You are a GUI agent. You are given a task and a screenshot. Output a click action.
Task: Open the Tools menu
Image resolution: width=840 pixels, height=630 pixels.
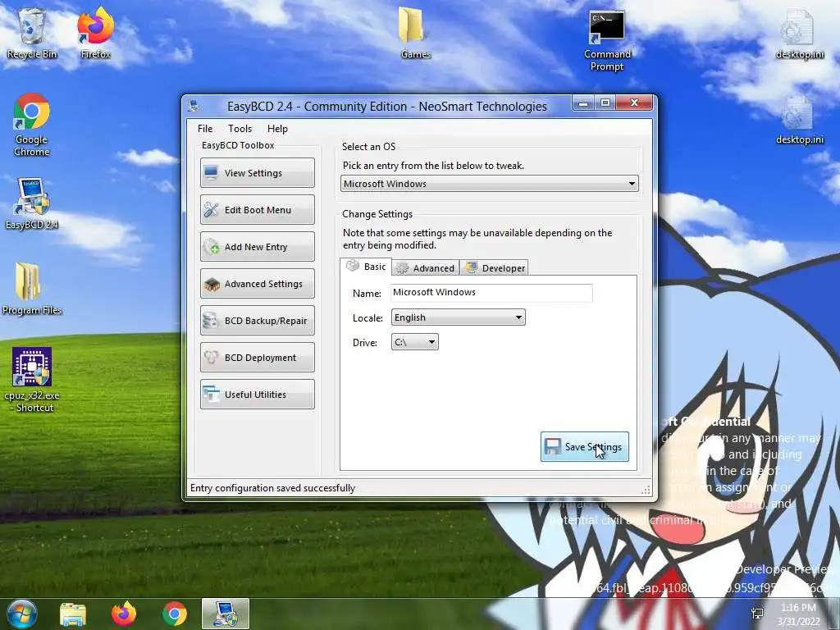coord(240,129)
